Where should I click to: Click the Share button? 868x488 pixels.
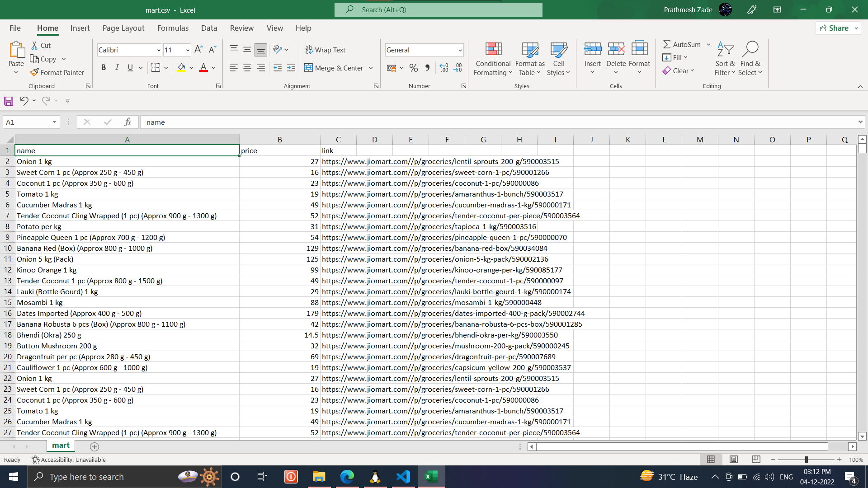coord(835,28)
